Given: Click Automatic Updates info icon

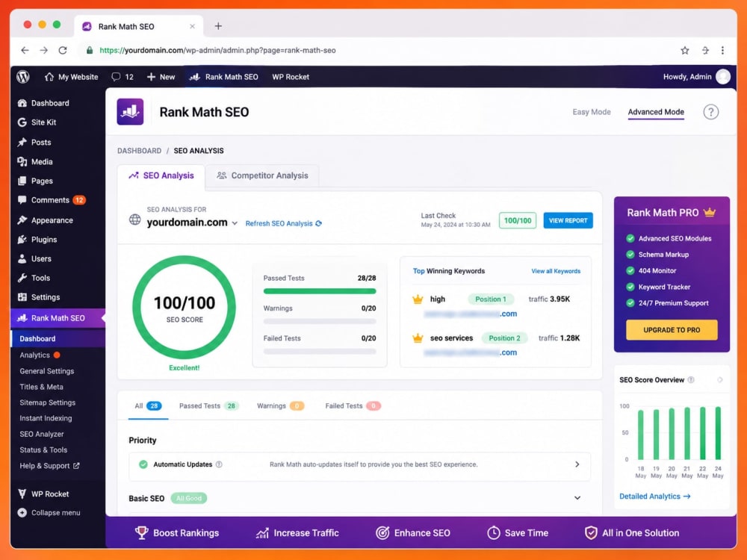Looking at the screenshot, I should coord(219,464).
